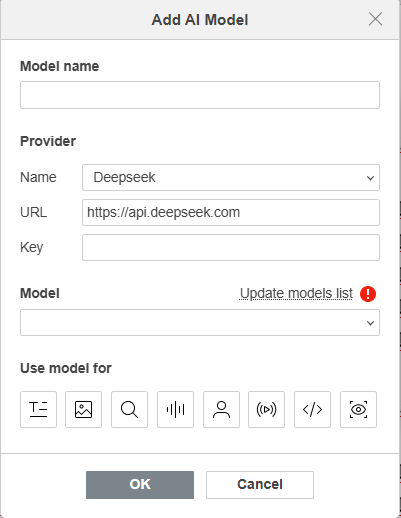
Task: Toggle the audio waveform capability icon
Action: [175, 409]
